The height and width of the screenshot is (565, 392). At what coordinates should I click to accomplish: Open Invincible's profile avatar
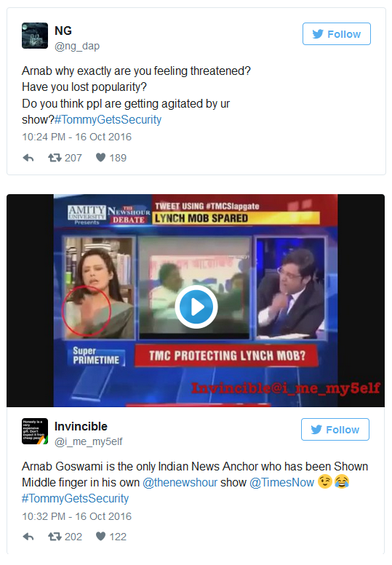35,431
